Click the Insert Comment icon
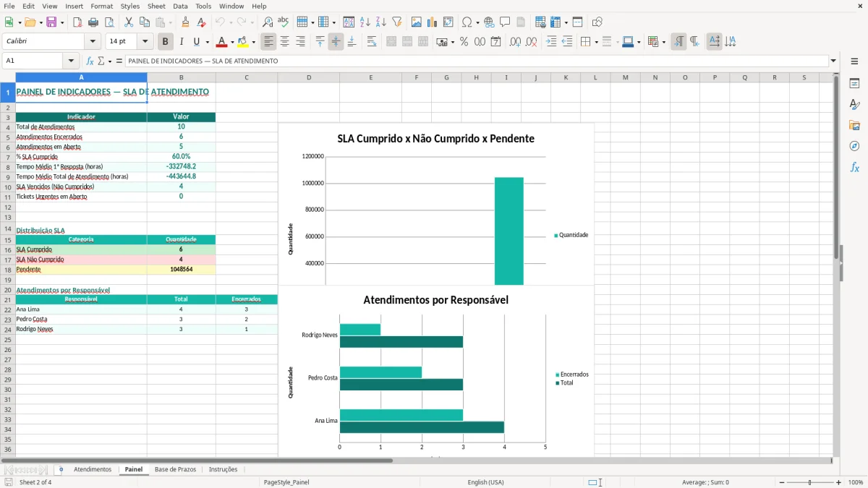The image size is (868, 488). pos(505,22)
